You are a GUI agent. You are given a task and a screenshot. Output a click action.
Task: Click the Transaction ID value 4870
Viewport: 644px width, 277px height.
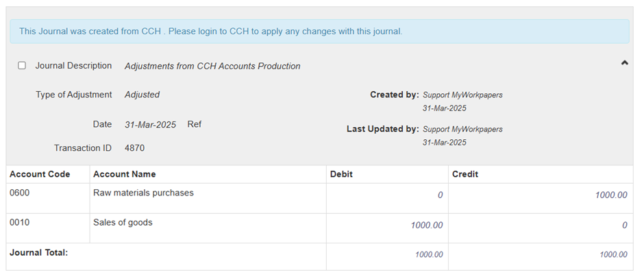pos(134,148)
